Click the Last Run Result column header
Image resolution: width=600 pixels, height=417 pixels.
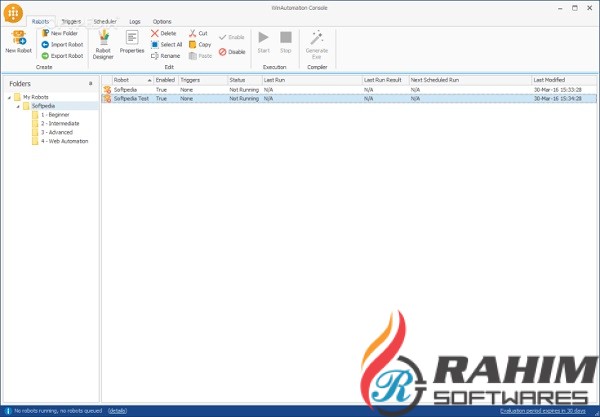tap(385, 80)
